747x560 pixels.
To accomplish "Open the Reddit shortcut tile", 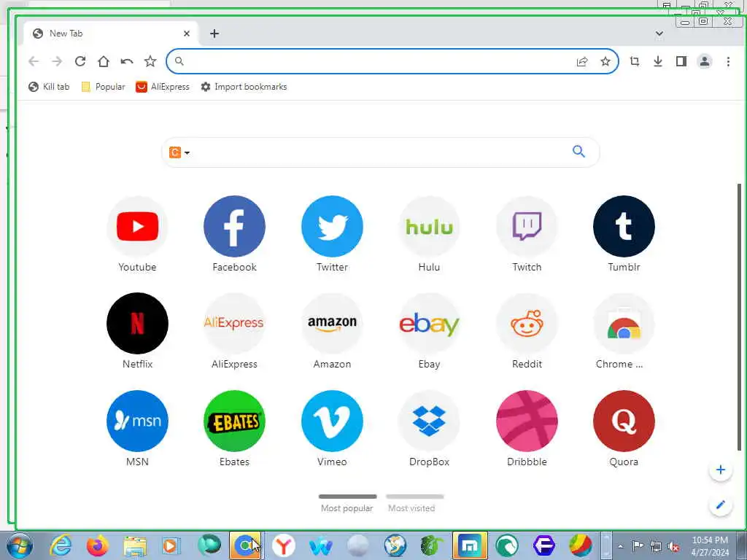I will 527,331.
